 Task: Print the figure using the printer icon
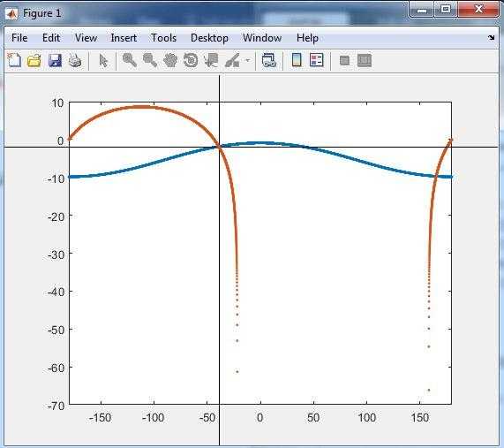[x=75, y=60]
